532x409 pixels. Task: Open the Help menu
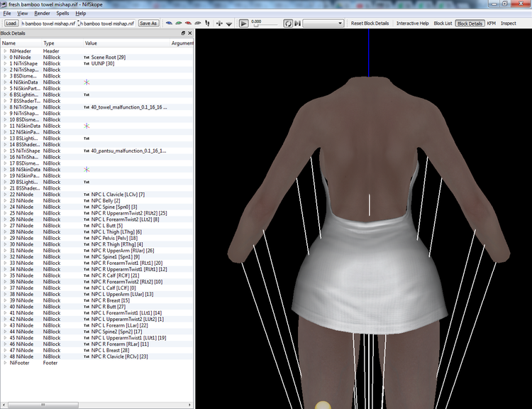coord(81,13)
